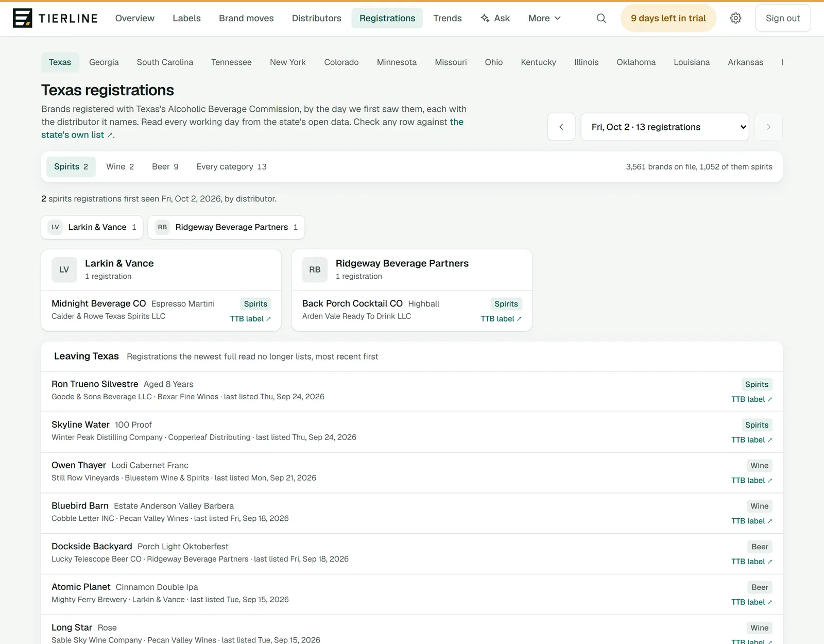Select the Spirits category filter
The height and width of the screenshot is (644, 824).
[x=71, y=167]
